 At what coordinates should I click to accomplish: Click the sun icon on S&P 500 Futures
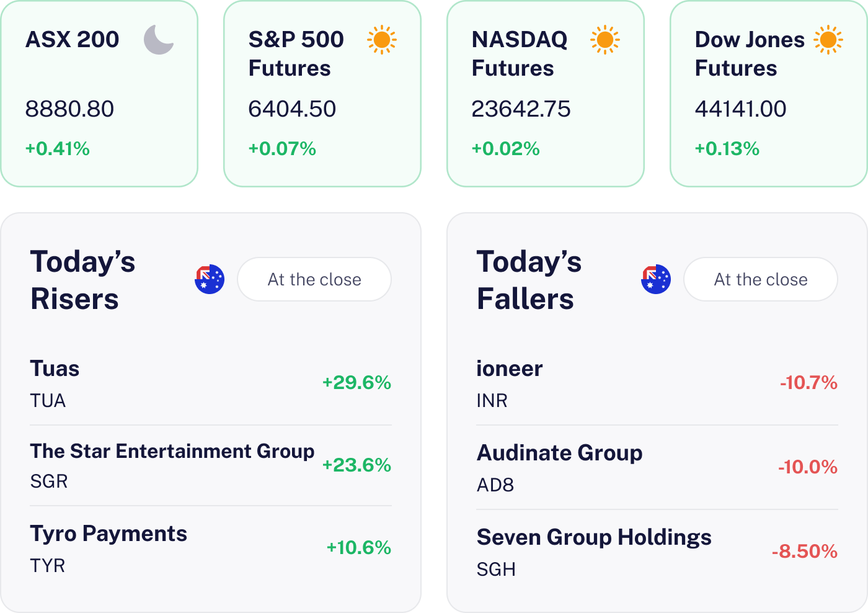(x=381, y=40)
